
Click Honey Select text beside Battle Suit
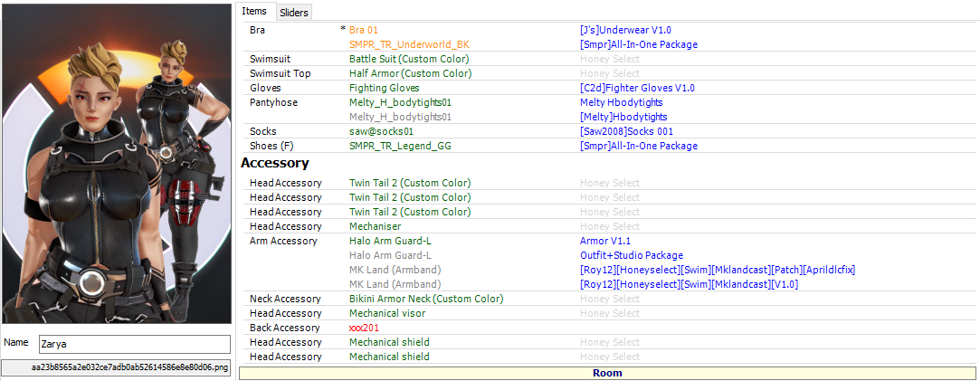tap(610, 59)
